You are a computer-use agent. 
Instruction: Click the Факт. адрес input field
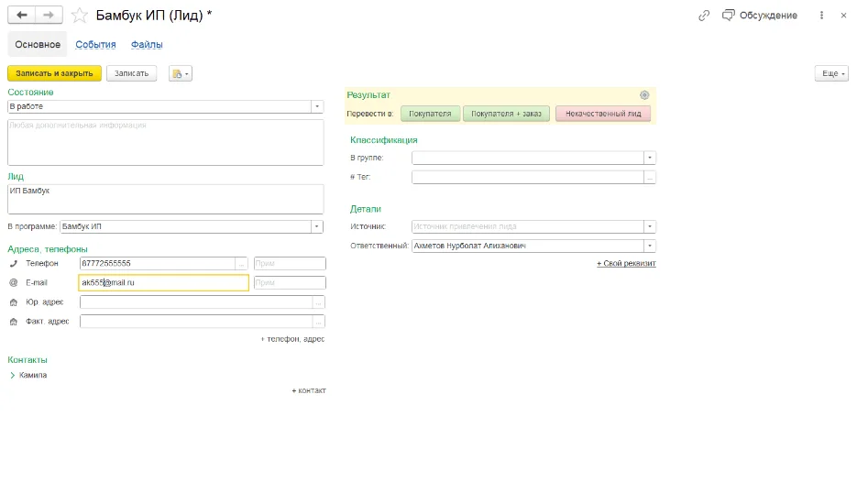(196, 322)
